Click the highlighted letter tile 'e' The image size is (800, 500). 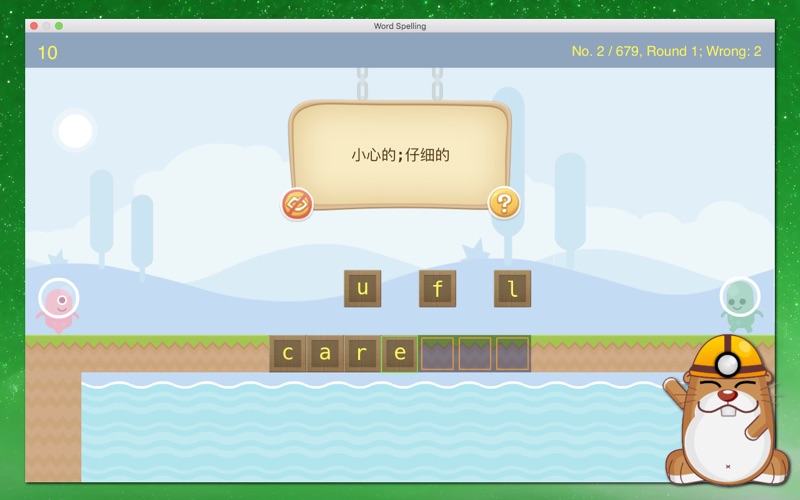(399, 354)
